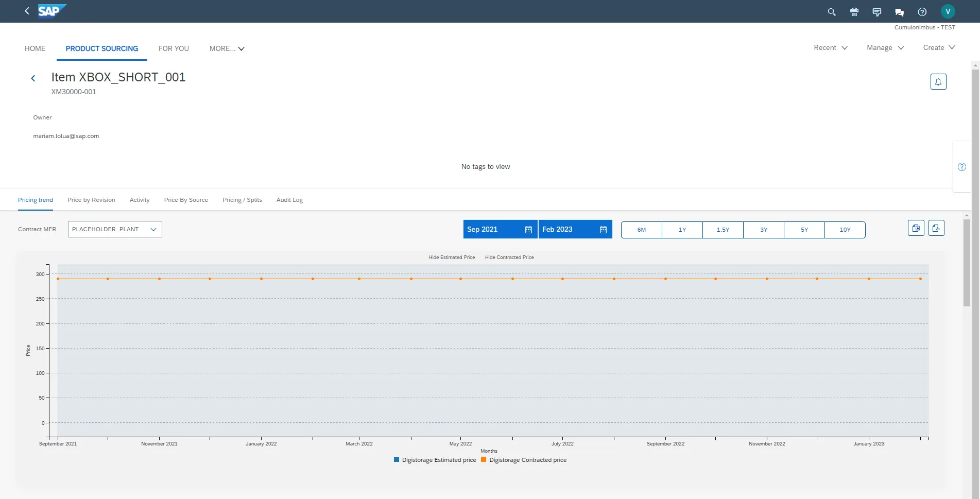Open Audit Log tab
The height and width of the screenshot is (499, 980).
click(x=289, y=200)
